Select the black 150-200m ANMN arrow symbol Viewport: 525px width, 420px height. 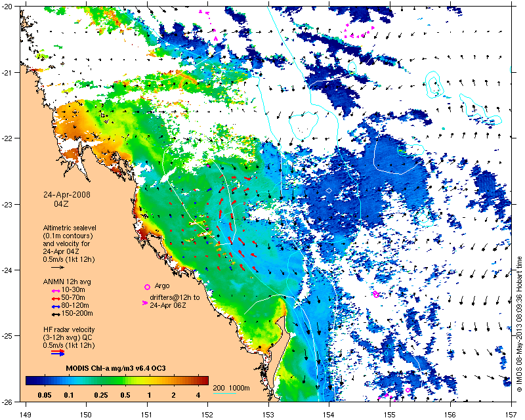(56, 314)
